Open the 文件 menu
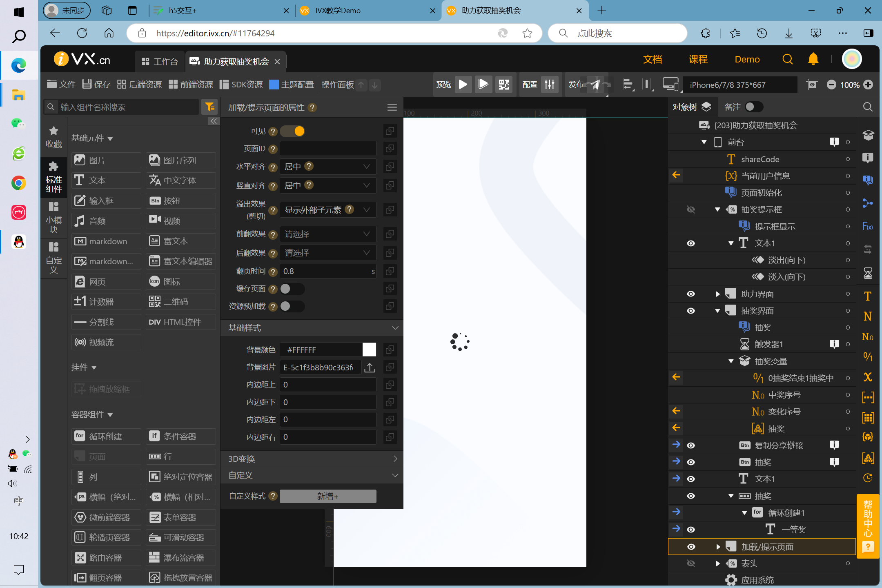This screenshot has width=882, height=588. (x=61, y=85)
